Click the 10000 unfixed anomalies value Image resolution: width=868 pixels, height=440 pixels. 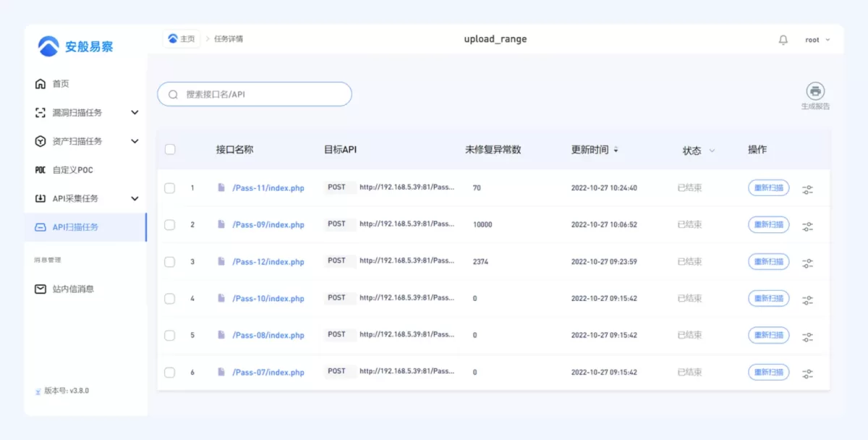point(482,225)
